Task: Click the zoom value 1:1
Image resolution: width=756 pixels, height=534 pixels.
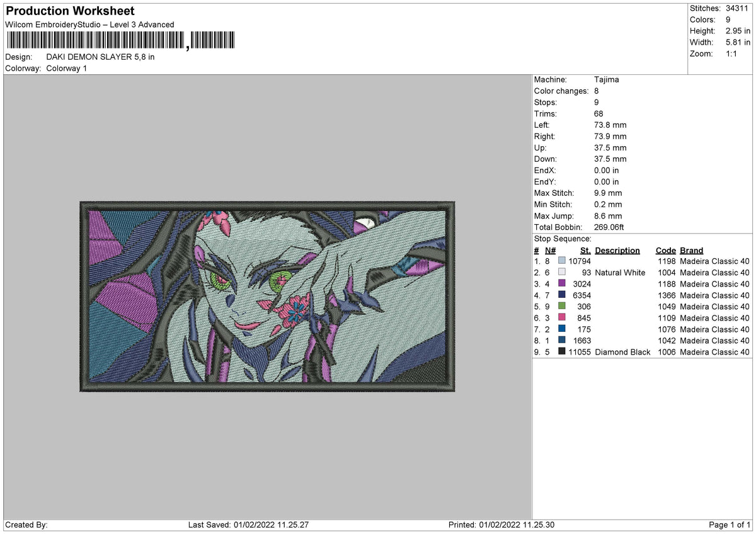Action: coord(732,54)
